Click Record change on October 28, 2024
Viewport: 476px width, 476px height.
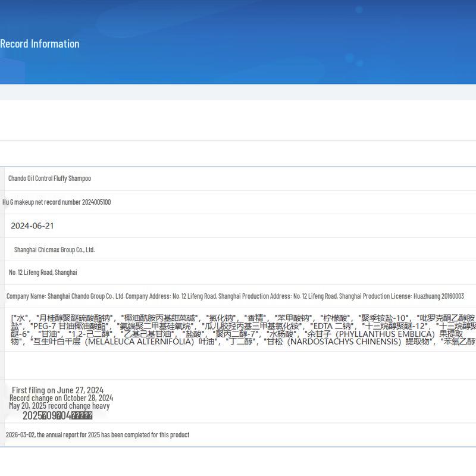pyautogui.click(x=61, y=398)
